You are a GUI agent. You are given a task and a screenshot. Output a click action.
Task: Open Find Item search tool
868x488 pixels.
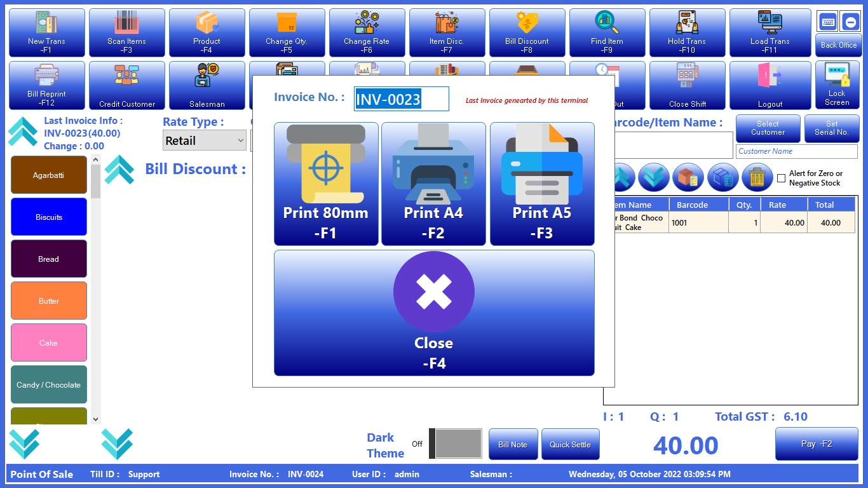click(607, 32)
